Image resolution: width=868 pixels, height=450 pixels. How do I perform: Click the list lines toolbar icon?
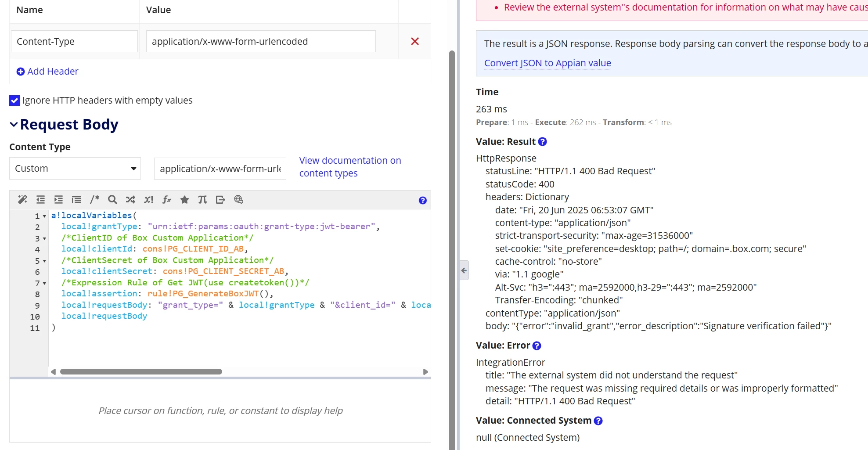(76, 200)
